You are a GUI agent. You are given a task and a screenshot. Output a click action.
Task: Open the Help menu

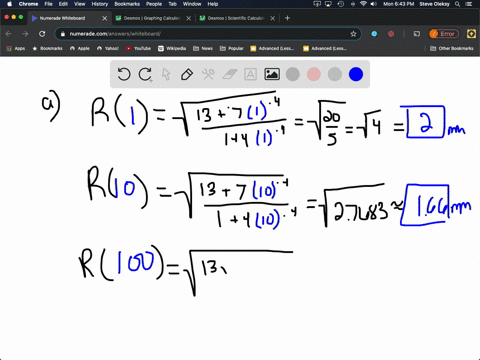pos(213,4)
